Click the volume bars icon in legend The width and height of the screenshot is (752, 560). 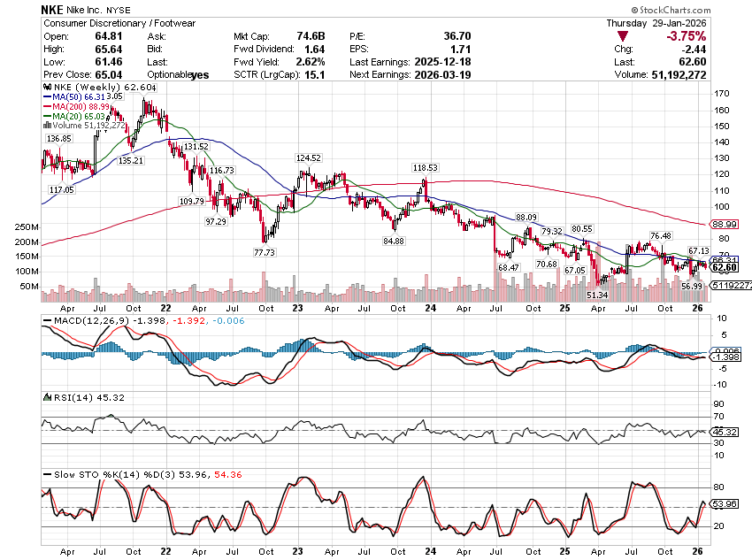click(47, 126)
